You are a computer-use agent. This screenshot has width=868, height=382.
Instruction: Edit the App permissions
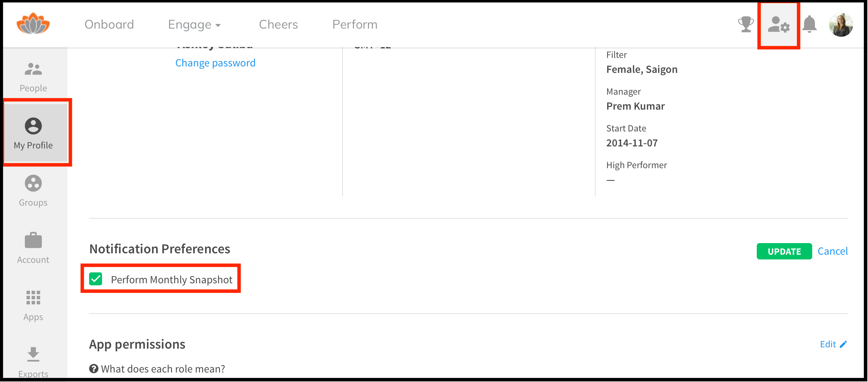[833, 344]
